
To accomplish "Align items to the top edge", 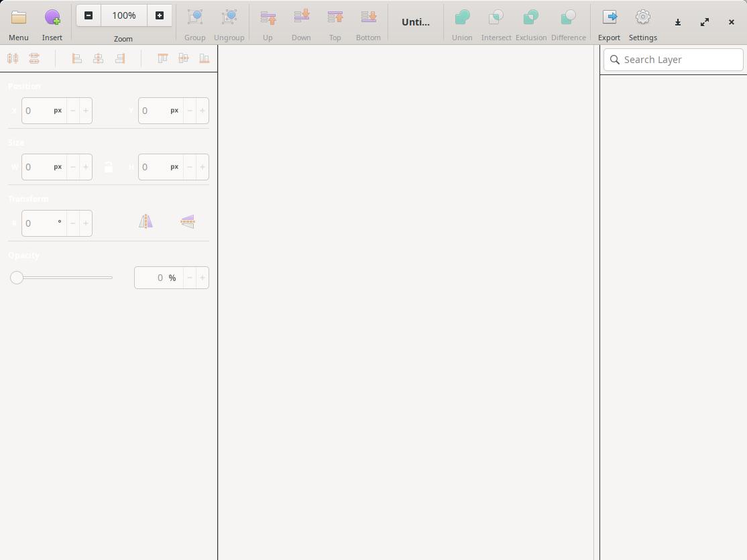I will [162, 58].
